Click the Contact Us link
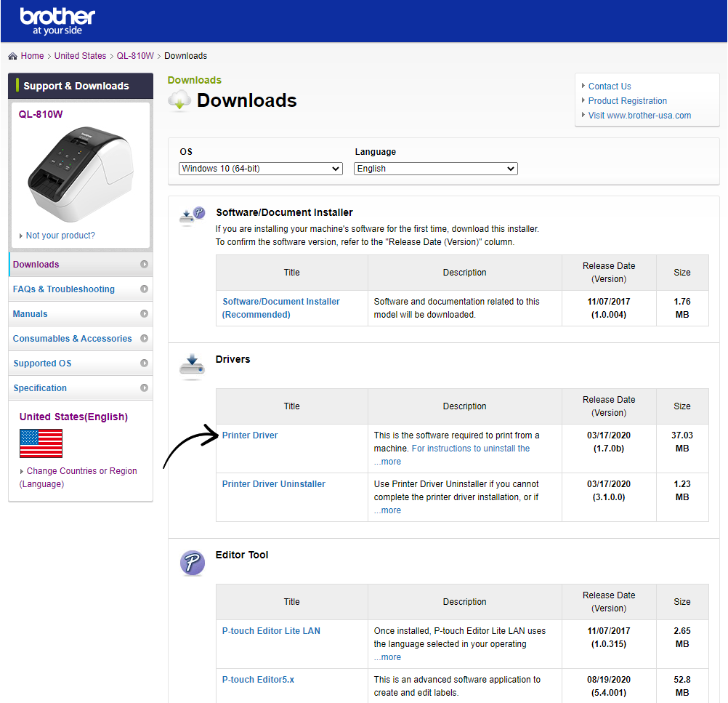 (x=610, y=87)
